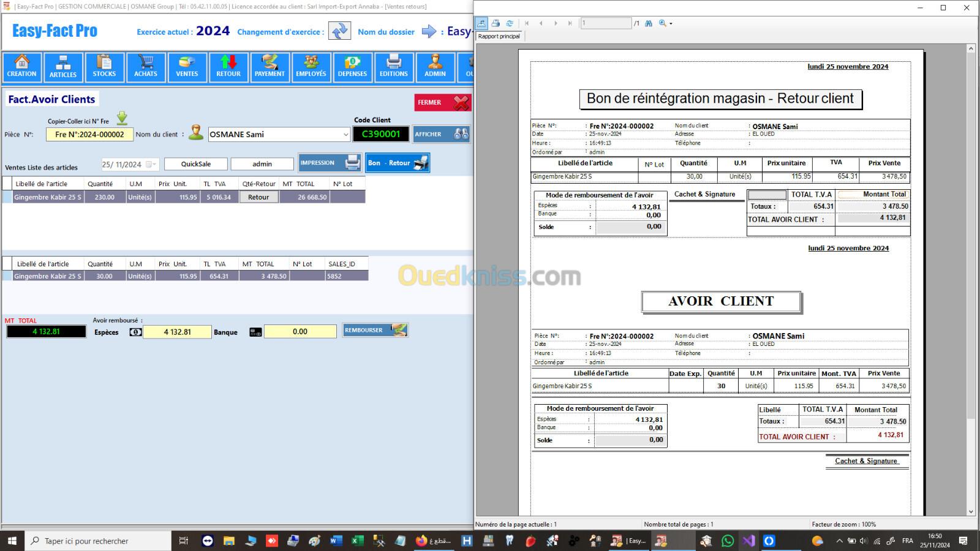Click the Espèces amount field
Image resolution: width=980 pixels, height=551 pixels.
178,332
